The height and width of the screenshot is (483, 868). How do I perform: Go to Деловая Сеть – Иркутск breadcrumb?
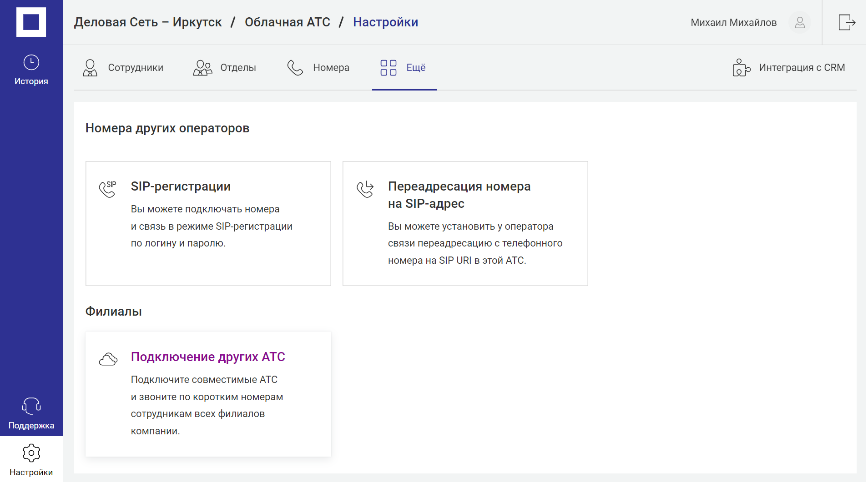click(148, 22)
